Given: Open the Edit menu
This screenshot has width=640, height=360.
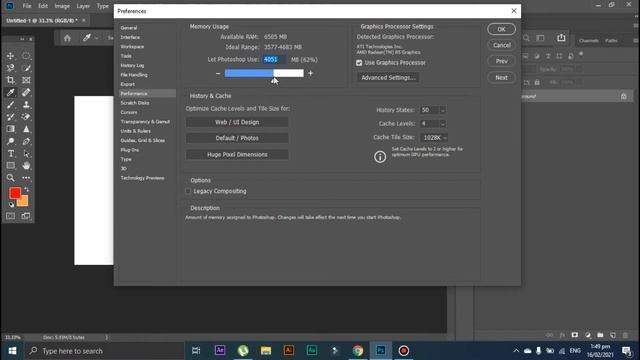Looking at the screenshot, I should (43, 6).
